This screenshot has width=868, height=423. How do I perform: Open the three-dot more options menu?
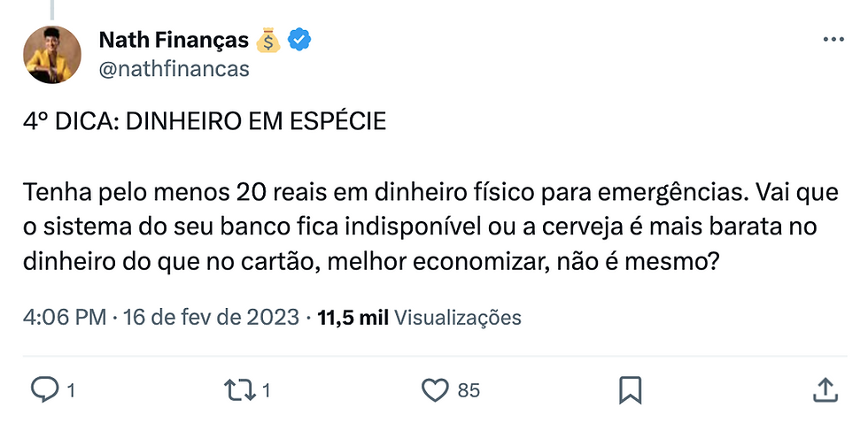click(833, 41)
